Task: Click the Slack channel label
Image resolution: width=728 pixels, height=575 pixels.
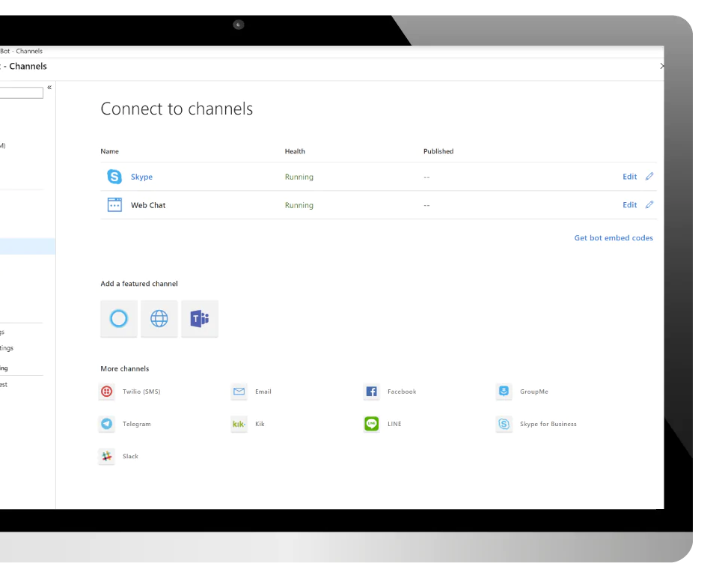Action: pos(130,456)
